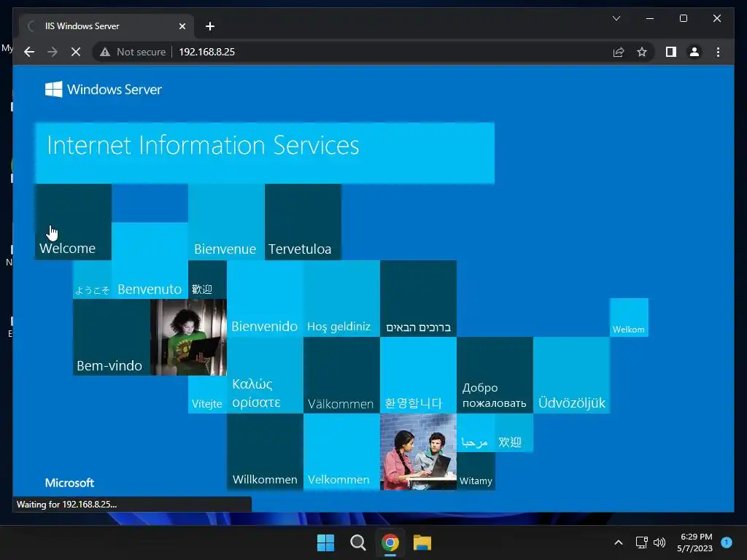
Task: Close the IIS Windows Server tab
Action: click(x=182, y=26)
